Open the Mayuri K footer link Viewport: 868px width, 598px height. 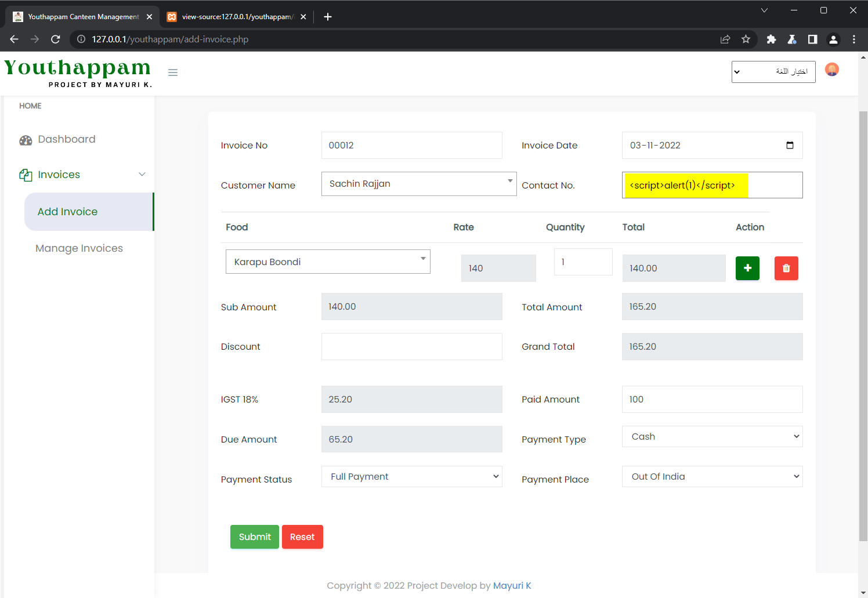pos(512,585)
